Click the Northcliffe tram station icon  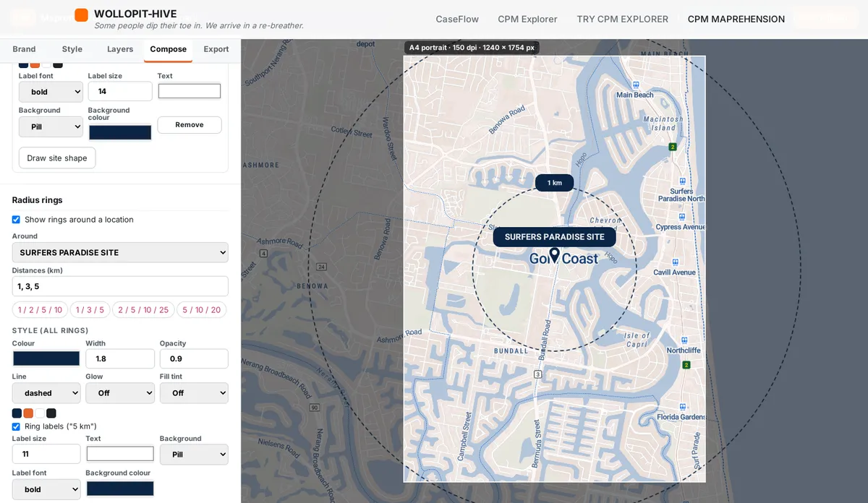coord(684,340)
